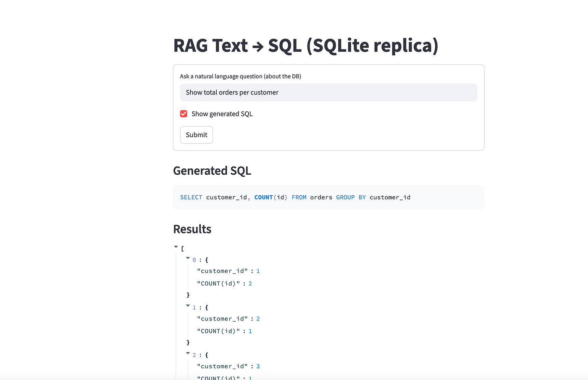Image resolution: width=588 pixels, height=380 pixels.
Task: Click the "Ask a natural language question" label
Action: coord(240,76)
